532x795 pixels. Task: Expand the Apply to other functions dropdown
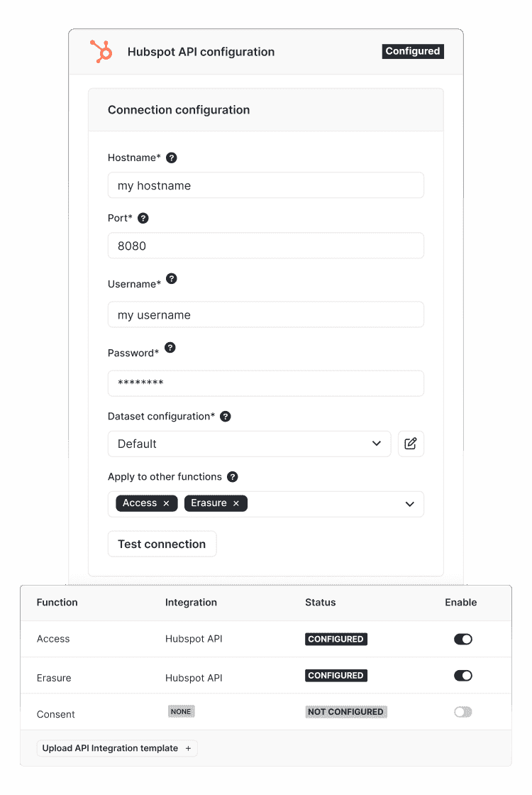point(410,504)
